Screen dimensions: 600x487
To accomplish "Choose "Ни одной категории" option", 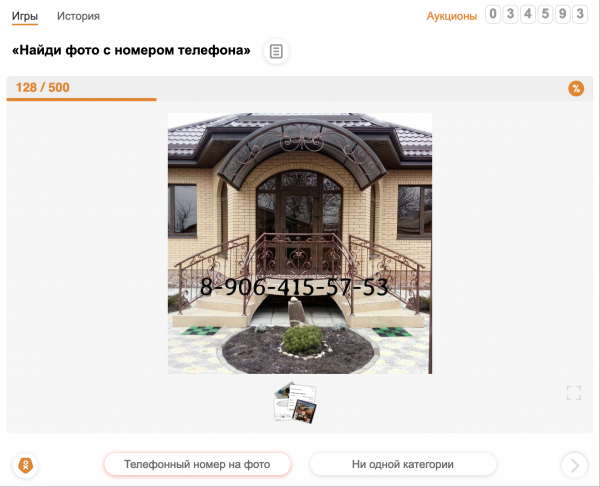I will (403, 464).
